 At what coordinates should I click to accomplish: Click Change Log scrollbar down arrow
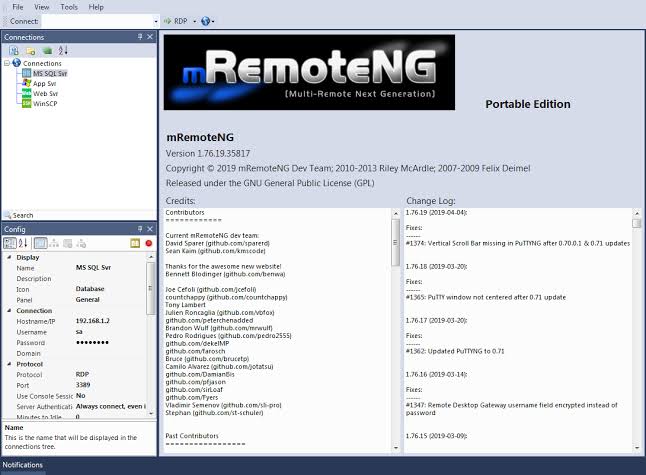(637, 448)
